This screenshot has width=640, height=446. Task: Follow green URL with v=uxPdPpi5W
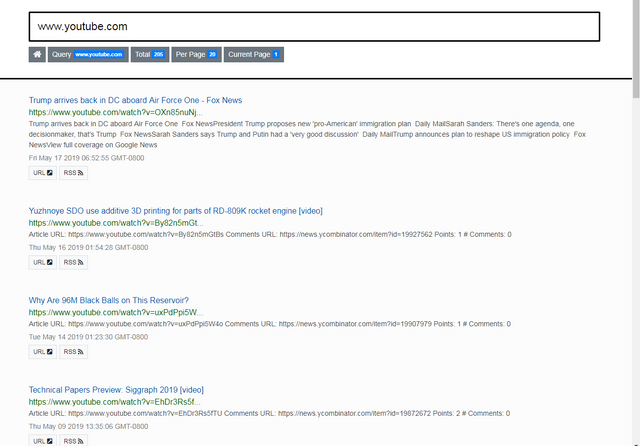pyautogui.click(x=116, y=313)
